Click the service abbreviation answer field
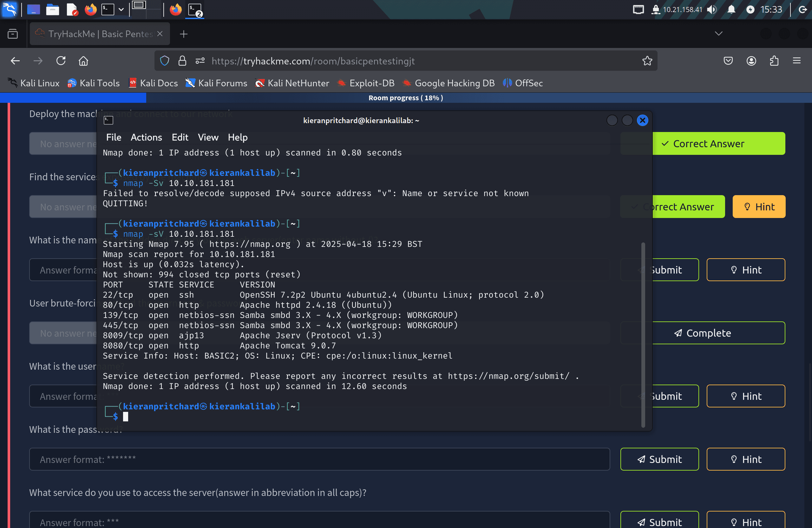The image size is (812, 528). tap(319, 520)
